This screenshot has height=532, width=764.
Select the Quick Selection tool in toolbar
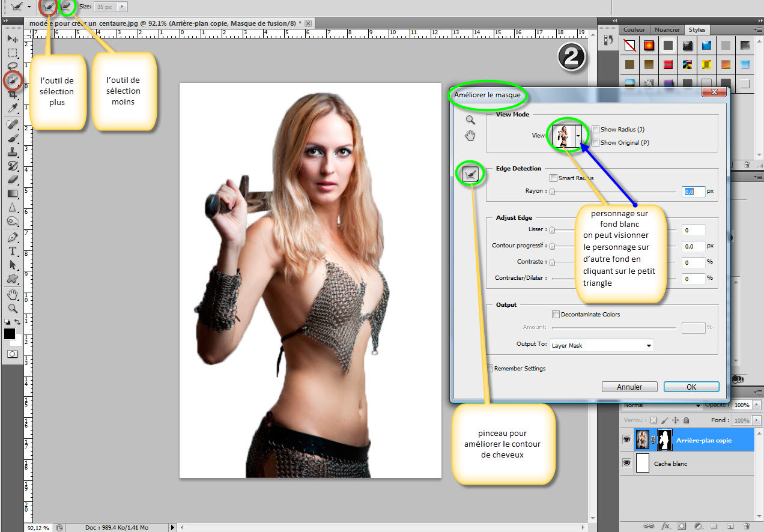13,80
